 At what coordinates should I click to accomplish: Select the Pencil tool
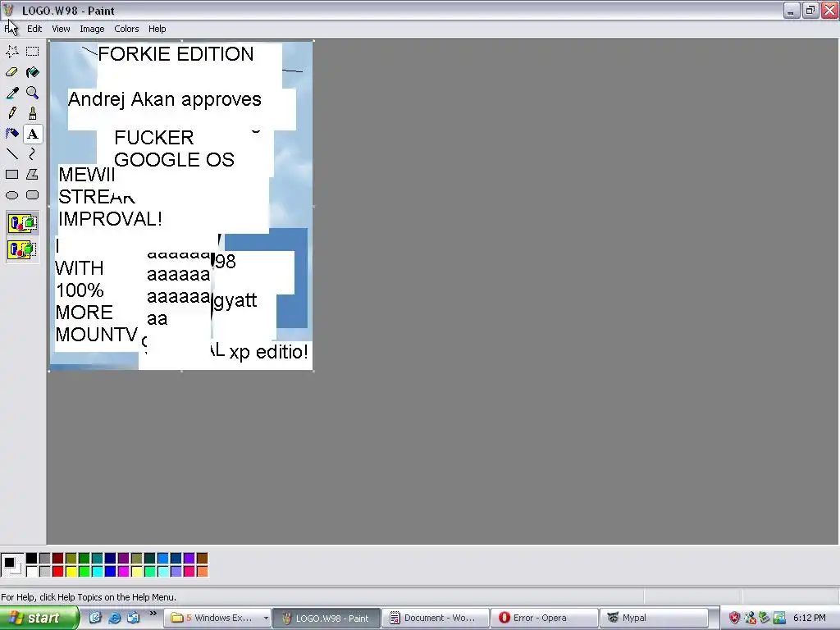pyautogui.click(x=11, y=113)
